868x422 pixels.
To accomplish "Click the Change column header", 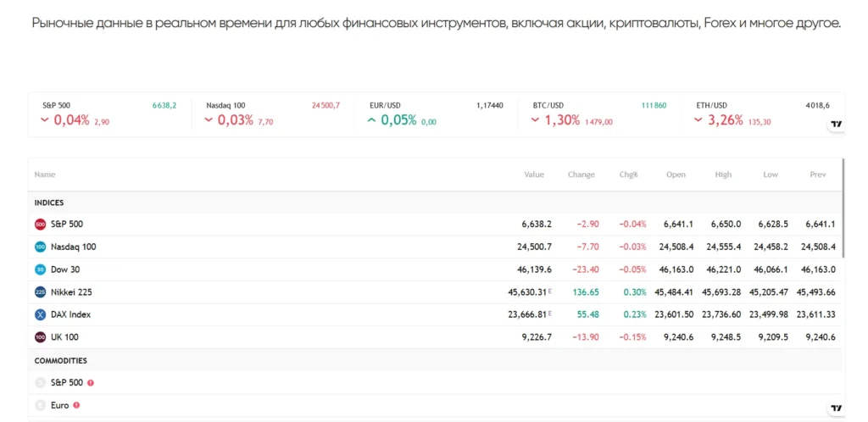I will pyautogui.click(x=581, y=175).
